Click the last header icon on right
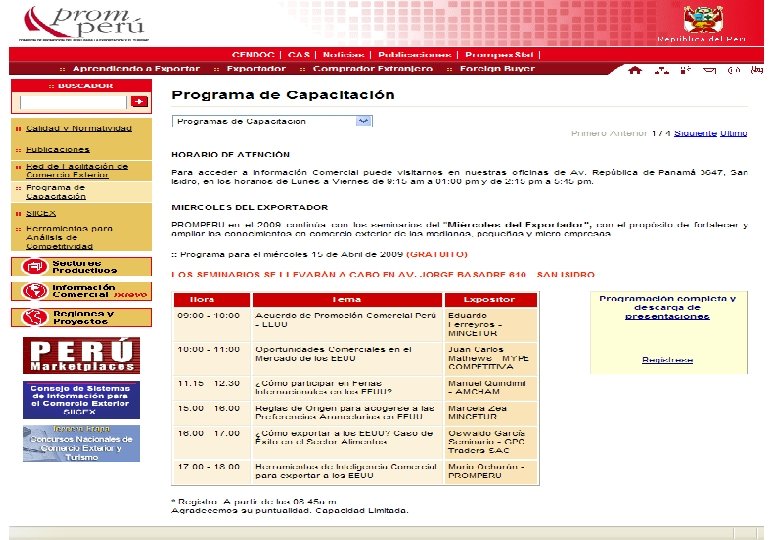780x540 pixels. (x=757, y=70)
